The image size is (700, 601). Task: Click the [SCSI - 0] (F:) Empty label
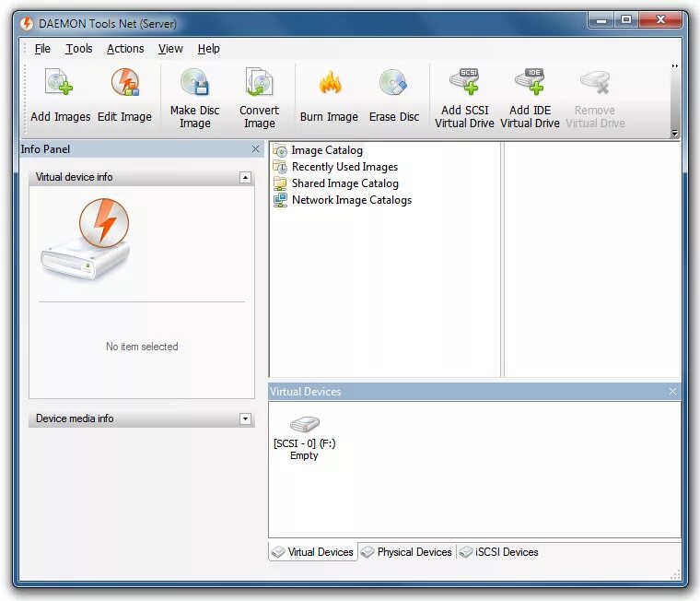[305, 450]
